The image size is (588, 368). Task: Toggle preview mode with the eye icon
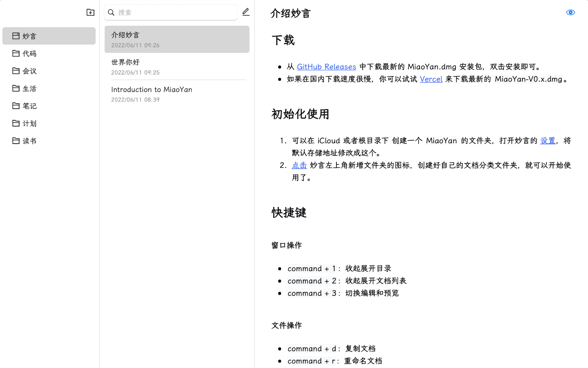click(x=570, y=12)
